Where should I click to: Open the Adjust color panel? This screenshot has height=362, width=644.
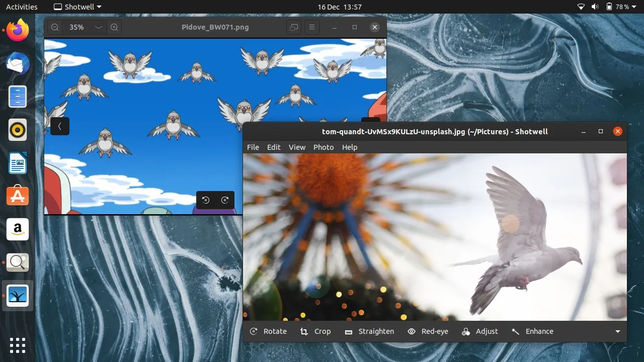click(480, 331)
